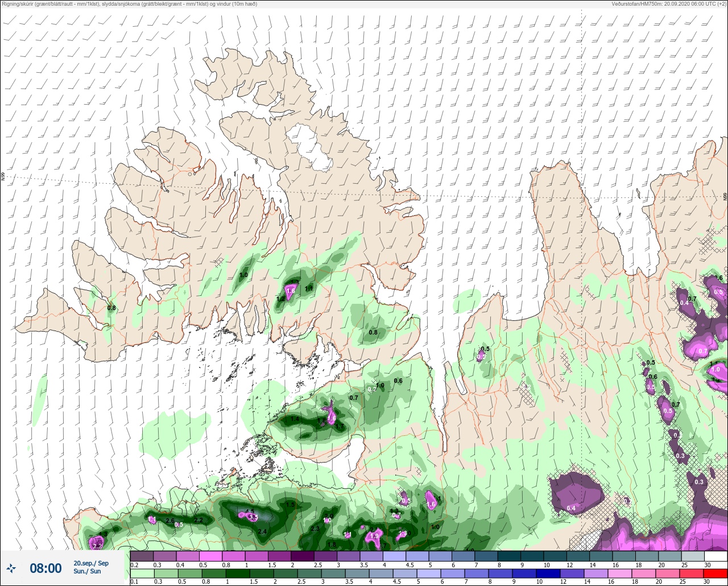Select the 'Sun./ Sun' weekday label
This screenshot has width=728, height=586.
pos(87,571)
